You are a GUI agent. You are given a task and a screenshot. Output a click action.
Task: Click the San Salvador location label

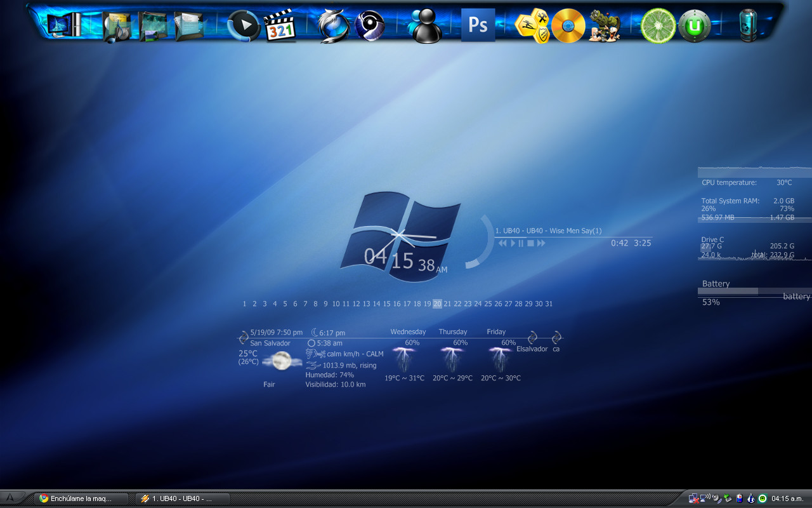pos(270,343)
